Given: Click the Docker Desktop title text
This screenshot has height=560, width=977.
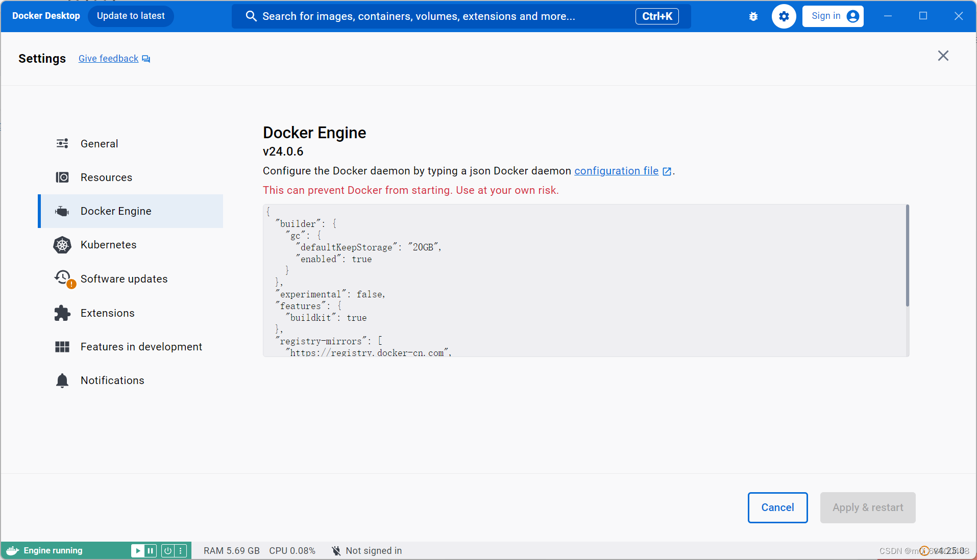Looking at the screenshot, I should (46, 16).
